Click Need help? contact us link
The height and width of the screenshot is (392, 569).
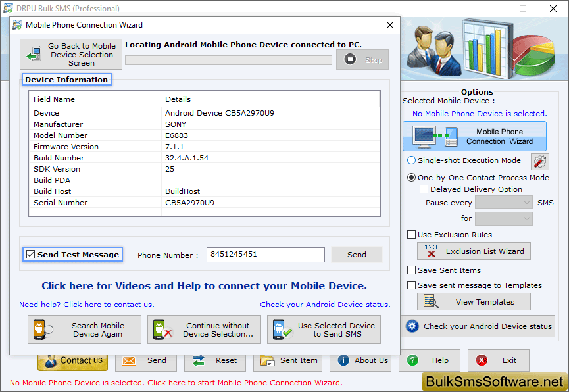pyautogui.click(x=87, y=305)
